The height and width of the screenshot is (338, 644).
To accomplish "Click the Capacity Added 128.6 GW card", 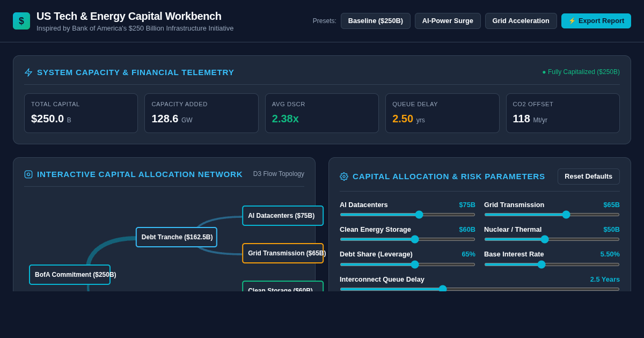I will pyautogui.click(x=201, y=113).
